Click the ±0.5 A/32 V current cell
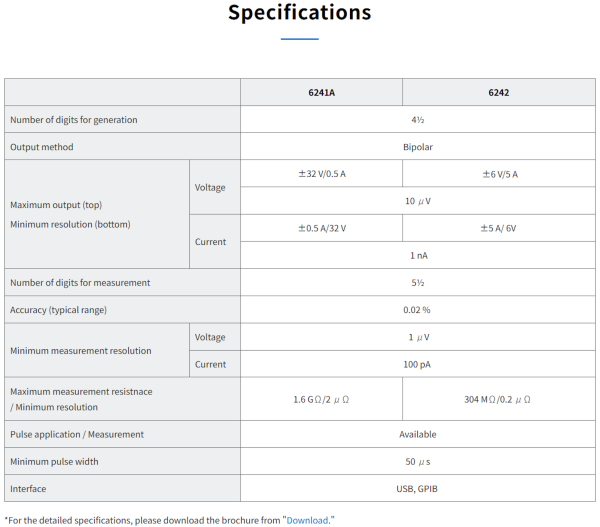 321,228
